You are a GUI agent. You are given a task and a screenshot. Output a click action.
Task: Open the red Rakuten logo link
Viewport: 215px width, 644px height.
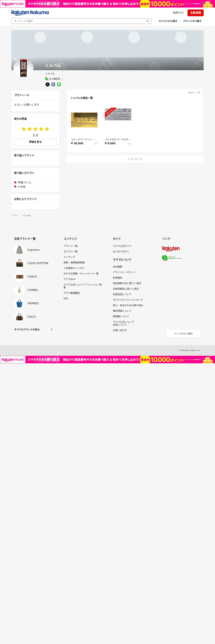pyautogui.click(x=171, y=248)
